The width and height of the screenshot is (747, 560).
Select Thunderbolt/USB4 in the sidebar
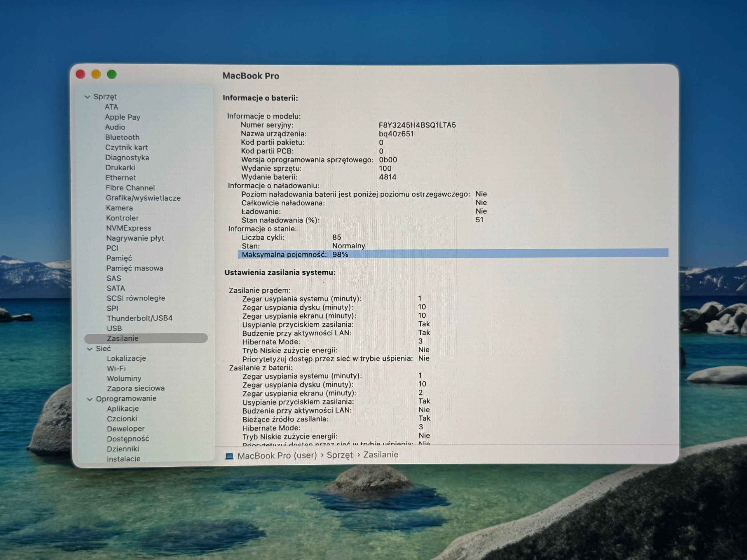pyautogui.click(x=140, y=318)
